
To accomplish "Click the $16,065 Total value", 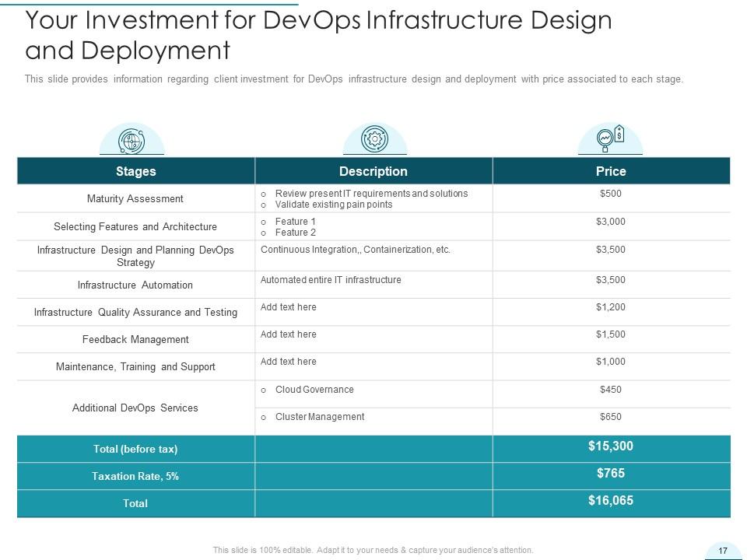I will tap(612, 502).
